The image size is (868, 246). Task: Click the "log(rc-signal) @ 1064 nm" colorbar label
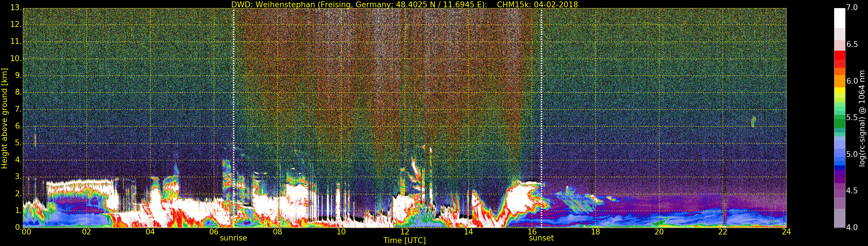(x=862, y=118)
